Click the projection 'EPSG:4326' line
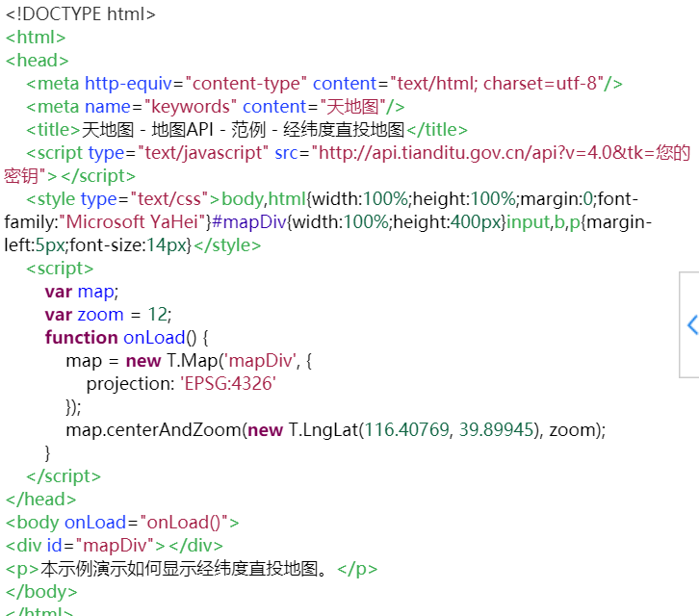The height and width of the screenshot is (616, 699). coord(181,384)
